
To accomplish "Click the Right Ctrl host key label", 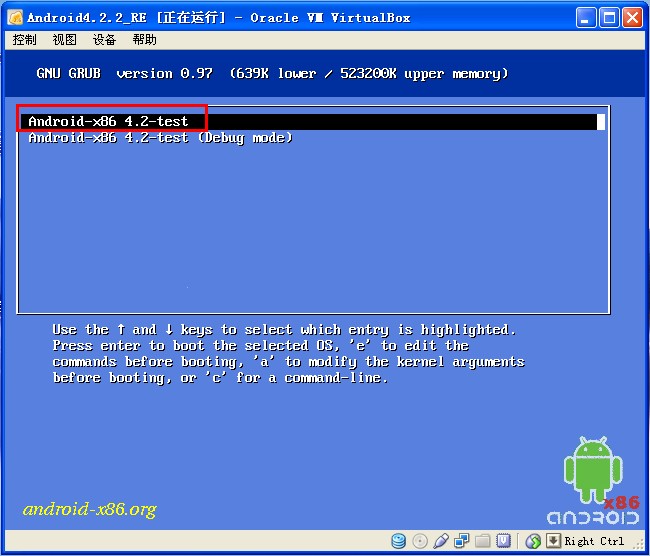I will coord(594,541).
